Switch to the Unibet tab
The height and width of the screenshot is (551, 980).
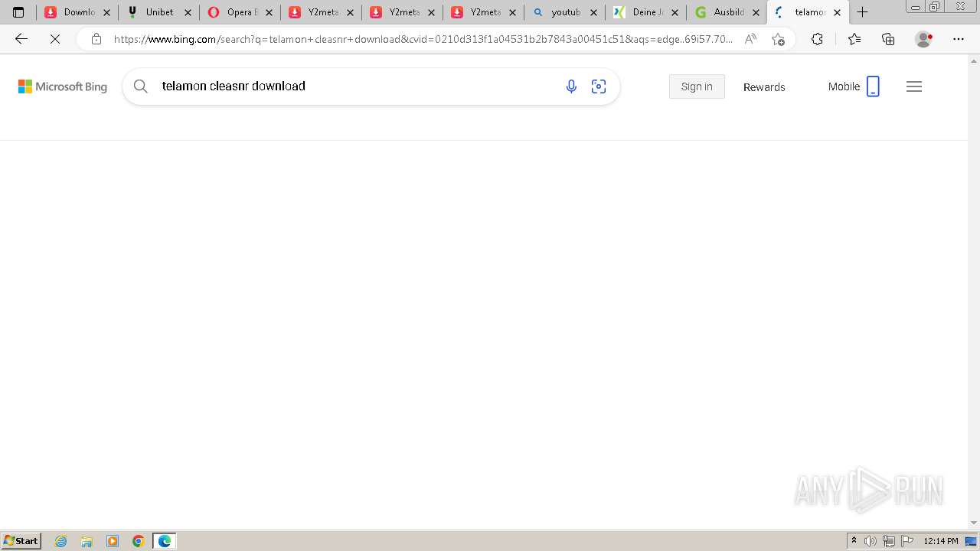click(158, 12)
